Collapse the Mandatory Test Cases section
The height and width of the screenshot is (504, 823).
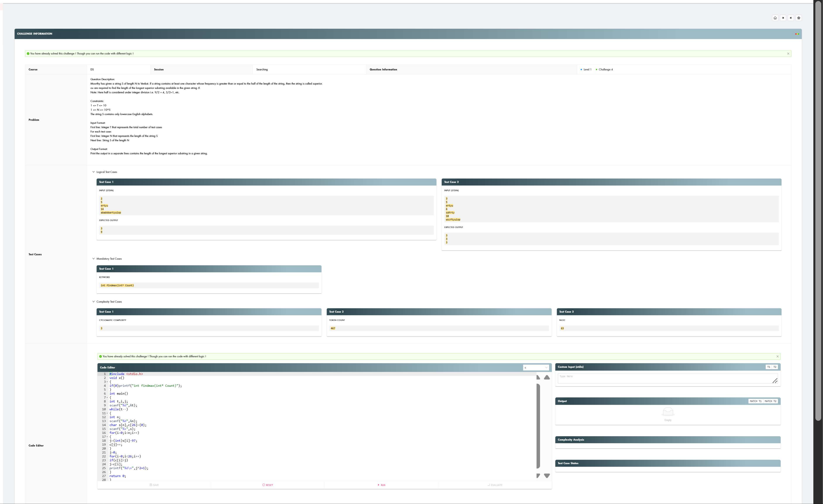pyautogui.click(x=93, y=259)
